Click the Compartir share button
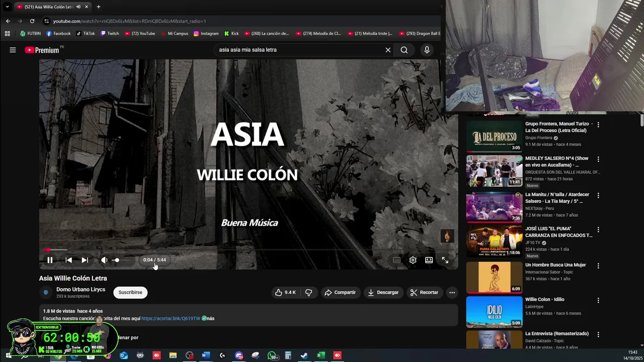 click(340, 292)
